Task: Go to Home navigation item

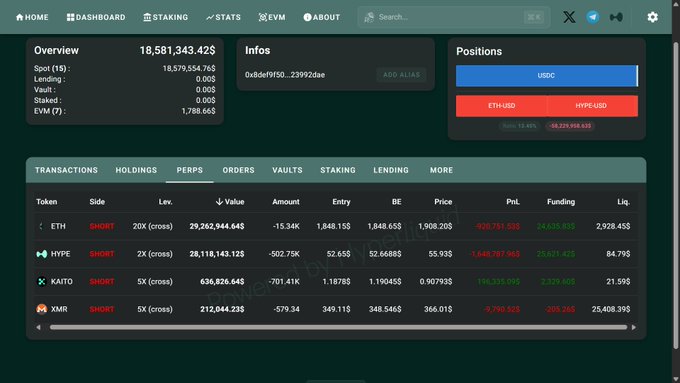Action: [32, 17]
